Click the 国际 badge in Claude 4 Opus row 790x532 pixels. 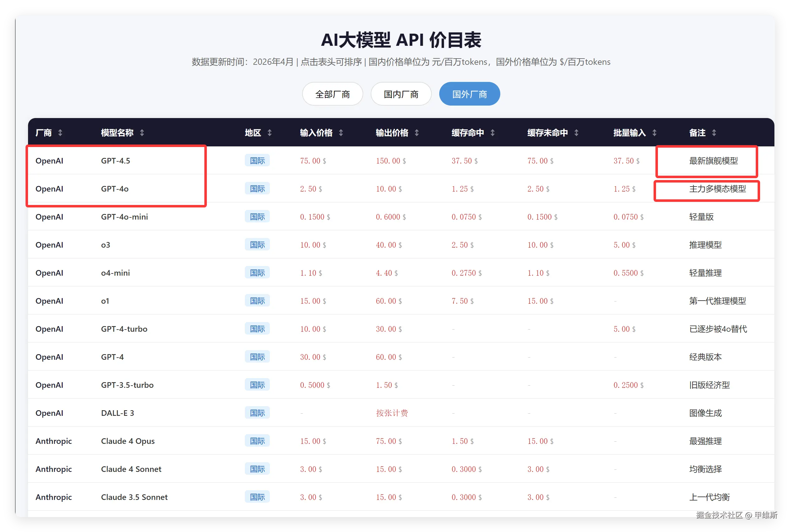coord(257,441)
